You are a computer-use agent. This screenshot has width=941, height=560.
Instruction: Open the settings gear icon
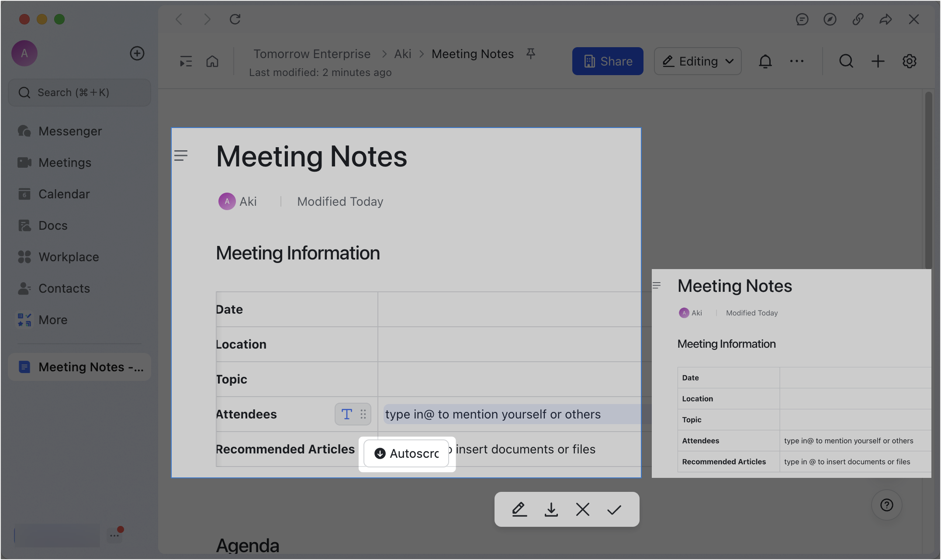pos(910,61)
